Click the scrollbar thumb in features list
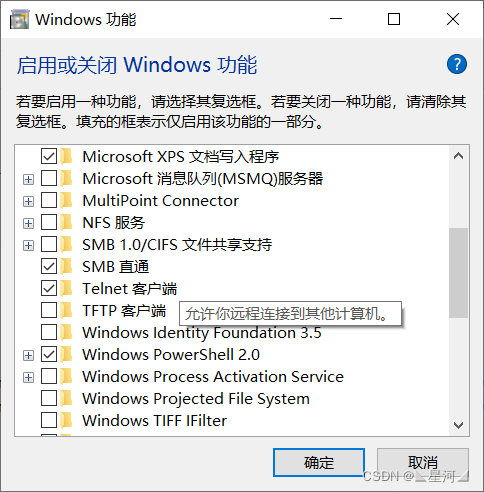The image size is (484, 492). [x=458, y=273]
